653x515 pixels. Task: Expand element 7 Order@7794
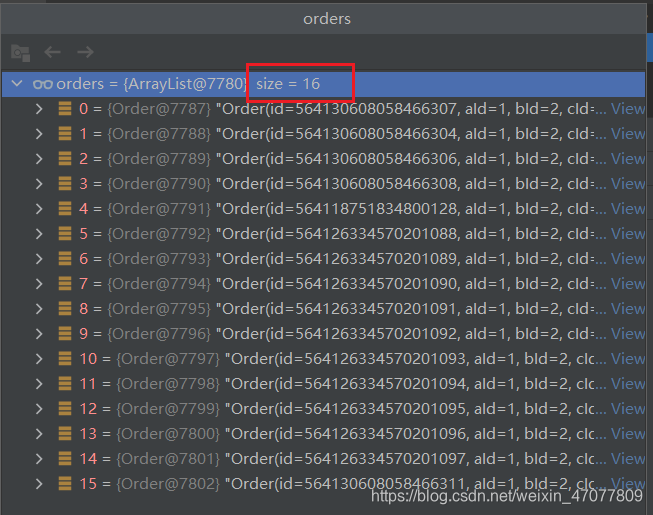[x=39, y=284]
